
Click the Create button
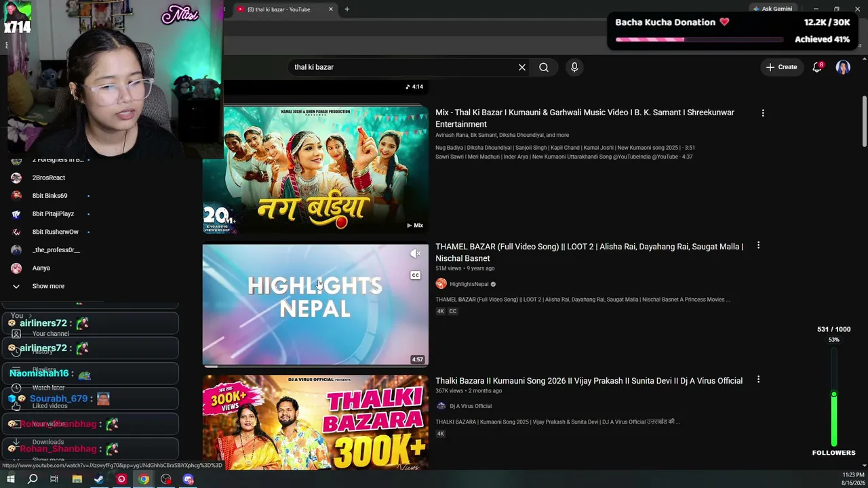pos(782,67)
